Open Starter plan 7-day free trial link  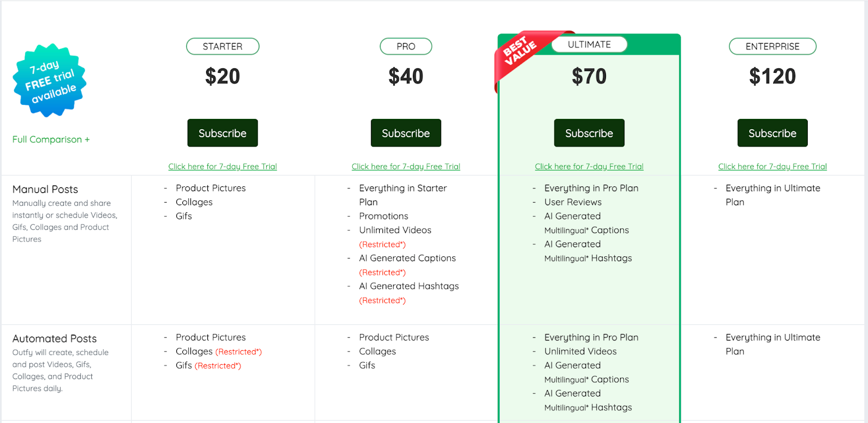tap(222, 167)
